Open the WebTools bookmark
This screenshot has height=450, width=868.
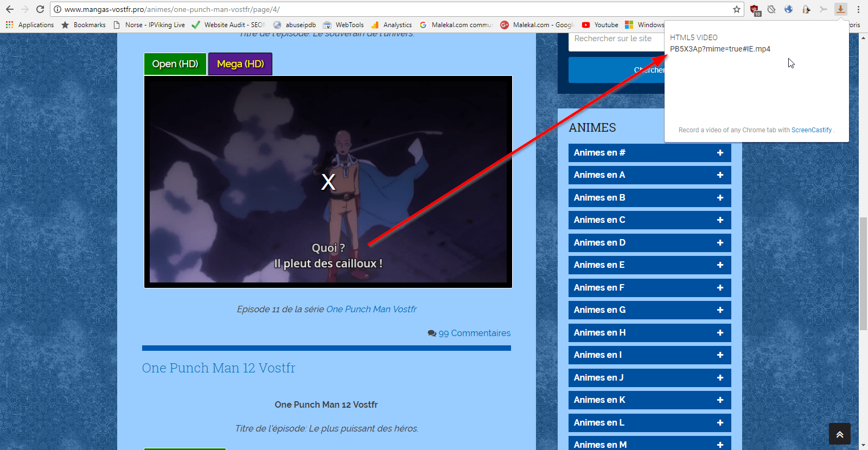point(343,25)
